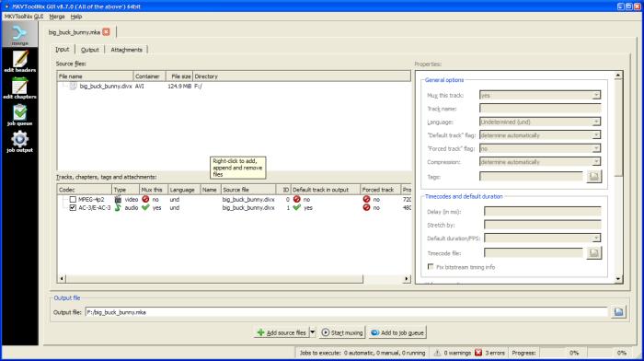Open the merge tool in sidebar
The height and width of the screenshot is (361, 644).
click(19, 35)
